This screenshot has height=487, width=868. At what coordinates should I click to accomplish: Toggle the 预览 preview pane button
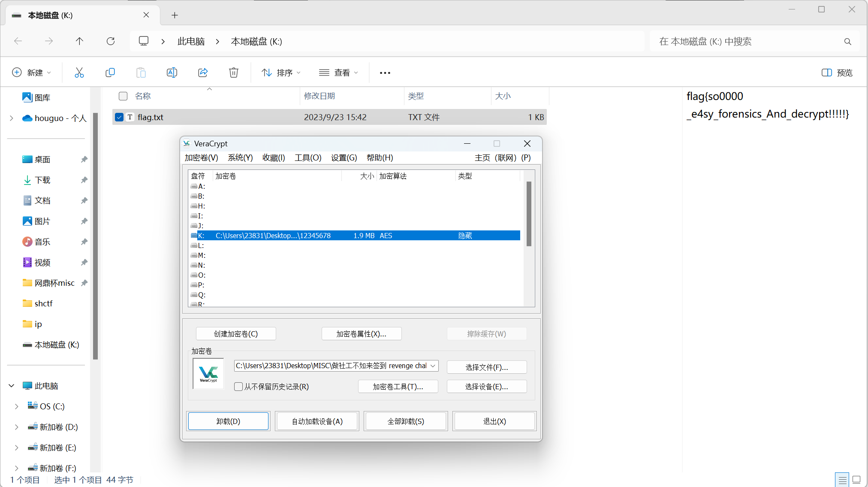pyautogui.click(x=837, y=73)
